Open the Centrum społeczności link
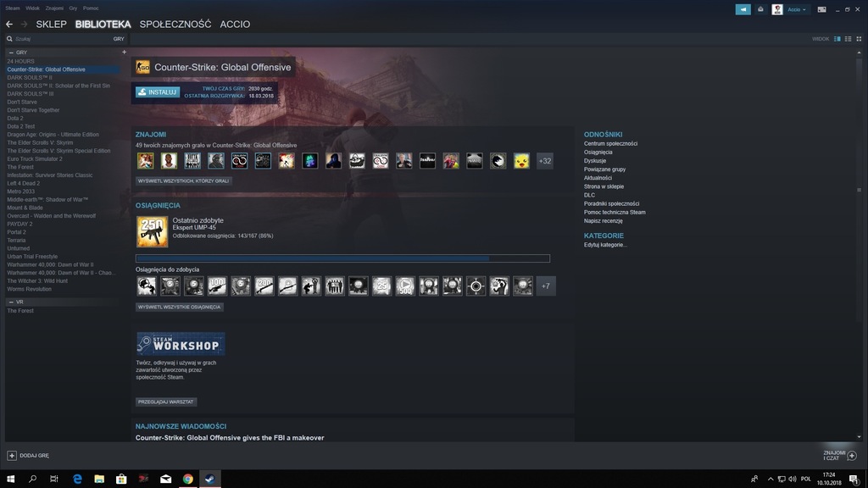 (x=610, y=144)
